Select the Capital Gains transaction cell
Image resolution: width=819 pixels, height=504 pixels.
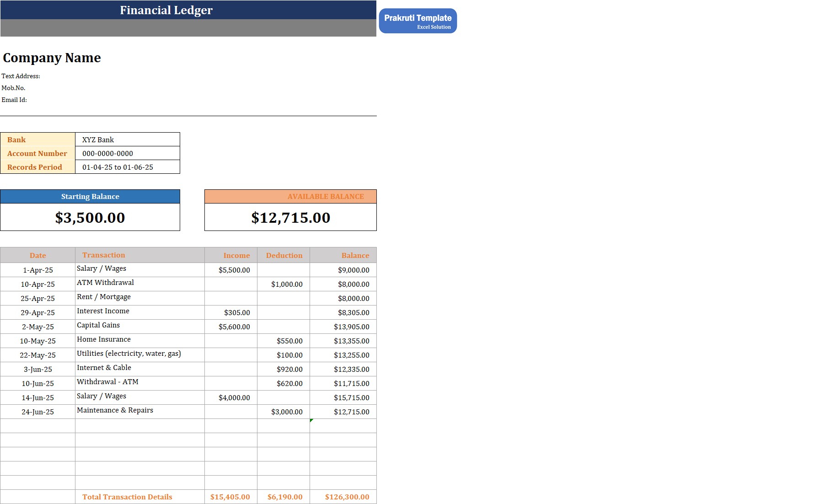pyautogui.click(x=140, y=327)
